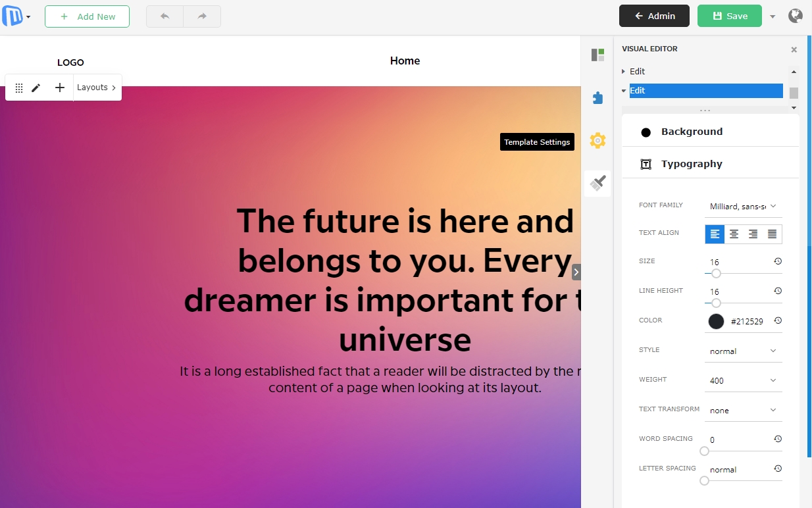This screenshot has width=812, height=508.
Task: Open the Weight dropdown
Action: tap(744, 381)
